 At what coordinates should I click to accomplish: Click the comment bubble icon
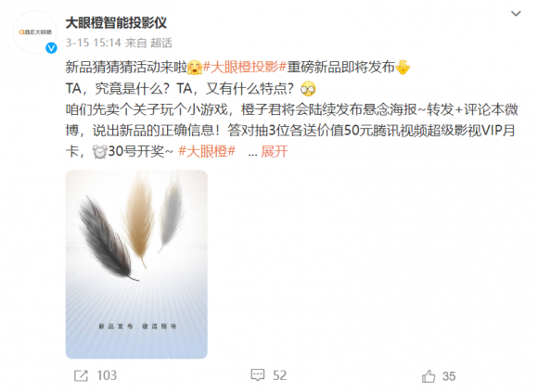tap(258, 375)
